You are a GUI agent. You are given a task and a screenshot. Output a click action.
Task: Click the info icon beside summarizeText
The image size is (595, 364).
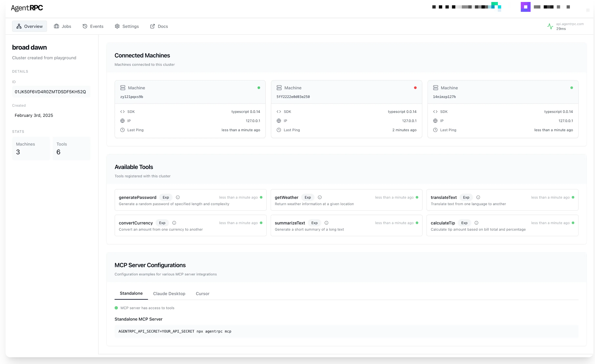(326, 223)
